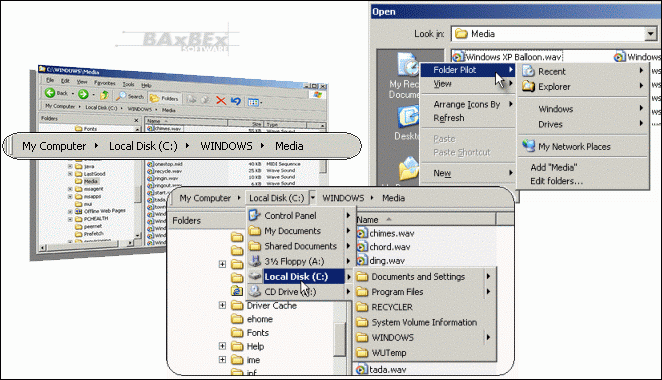
Task: Click Media in the zoomed breadcrumb bar
Action: [x=393, y=198]
